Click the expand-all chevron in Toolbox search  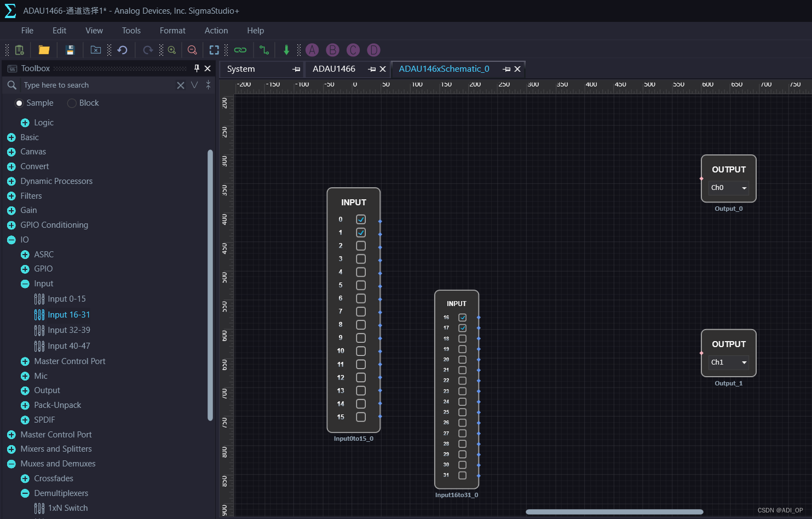(194, 85)
